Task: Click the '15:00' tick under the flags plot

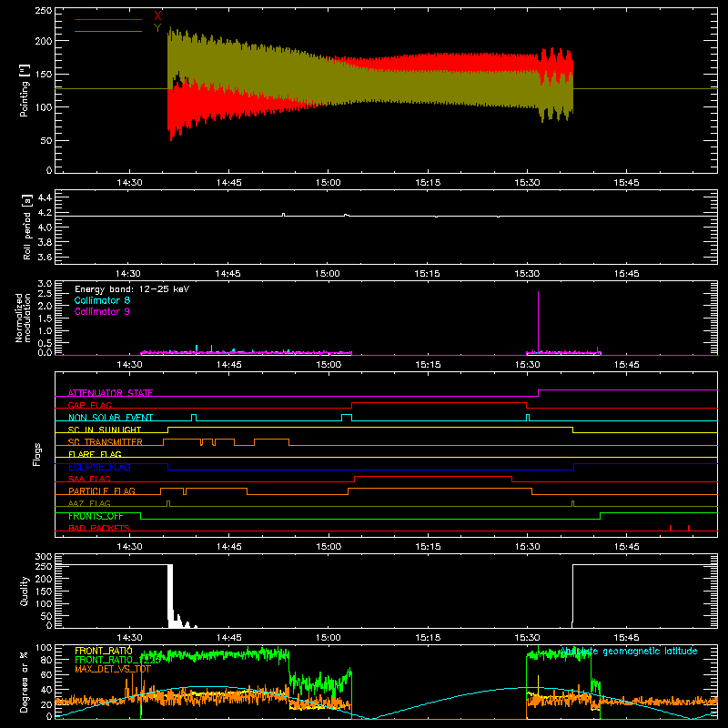Action: 329,547
